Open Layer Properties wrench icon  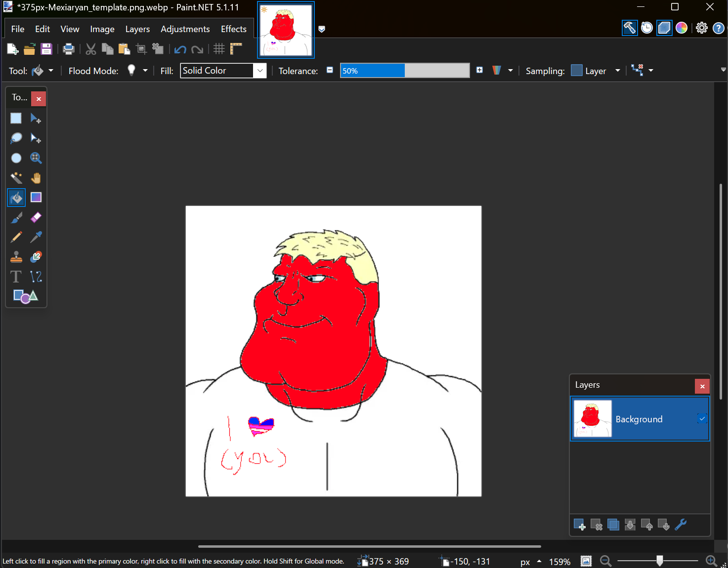click(681, 525)
